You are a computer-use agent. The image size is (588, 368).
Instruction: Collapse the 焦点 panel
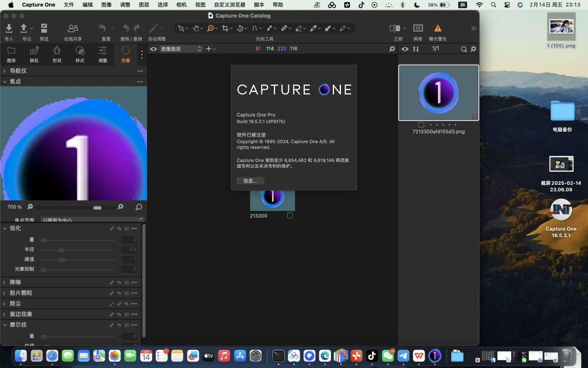pyautogui.click(x=4, y=81)
